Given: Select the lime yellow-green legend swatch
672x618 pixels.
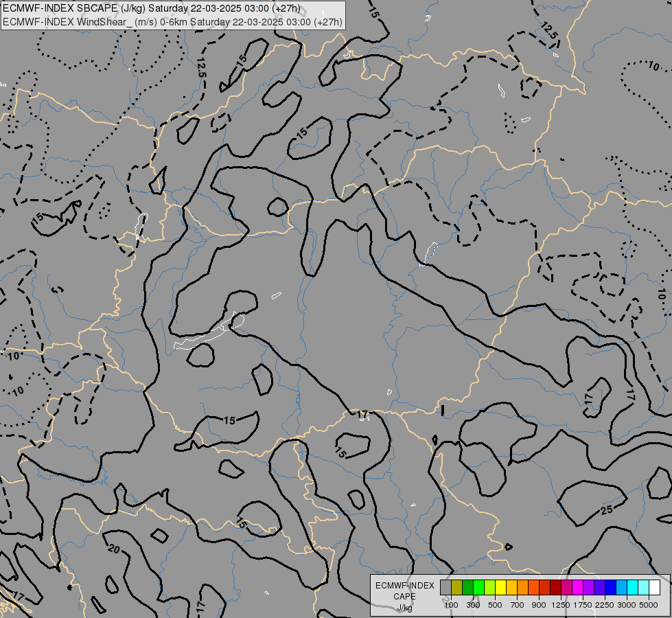Looking at the screenshot, I should (490, 588).
